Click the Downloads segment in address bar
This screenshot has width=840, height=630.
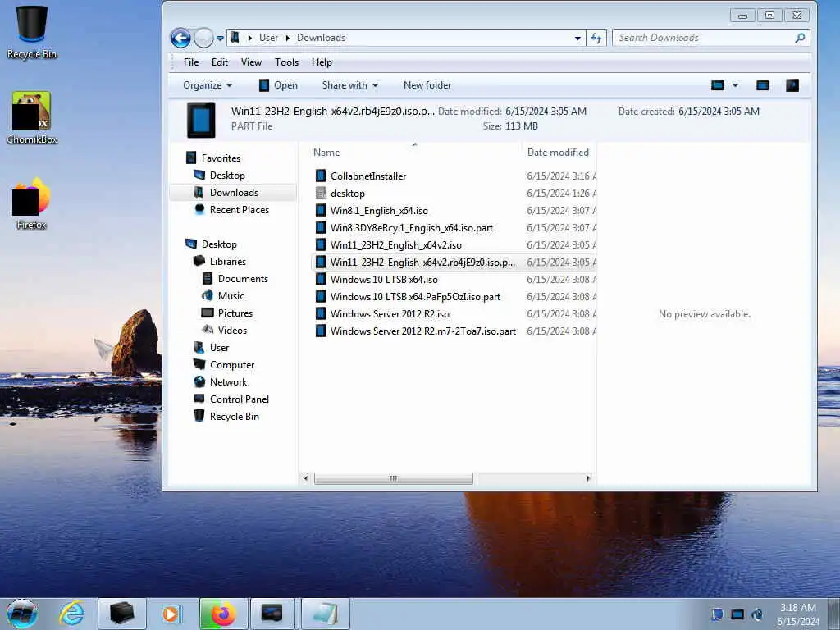321,38
